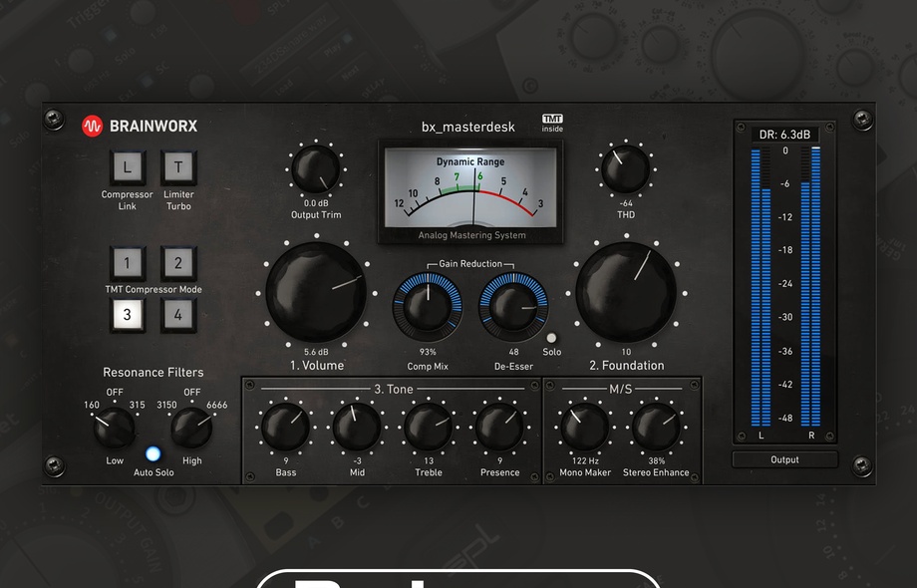Image resolution: width=917 pixels, height=588 pixels.
Task: Click the M/S section heading
Action: point(621,389)
